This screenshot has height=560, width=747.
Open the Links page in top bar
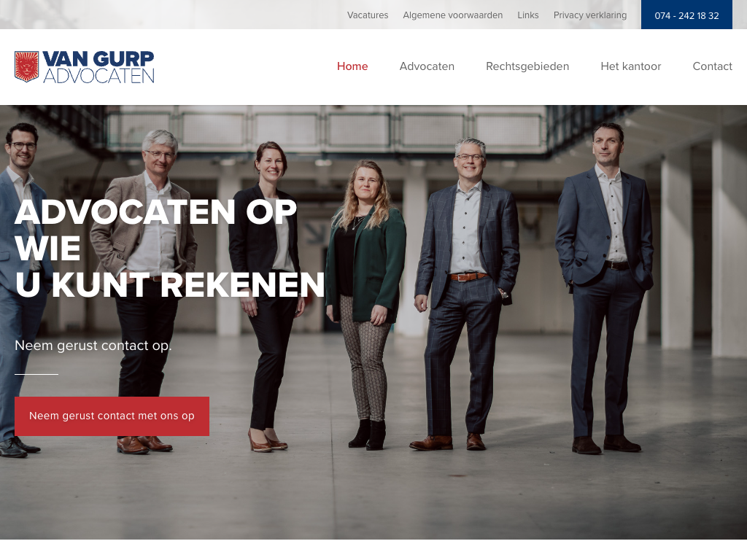tap(528, 15)
